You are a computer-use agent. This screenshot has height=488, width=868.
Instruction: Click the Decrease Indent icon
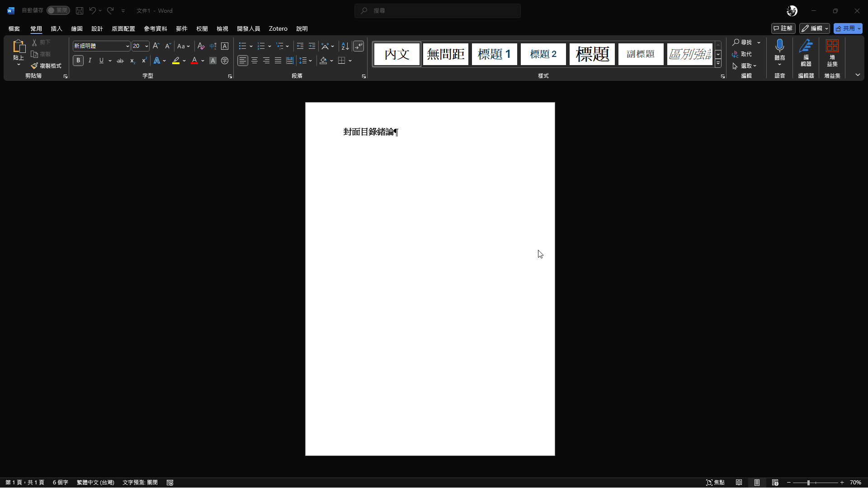(300, 46)
